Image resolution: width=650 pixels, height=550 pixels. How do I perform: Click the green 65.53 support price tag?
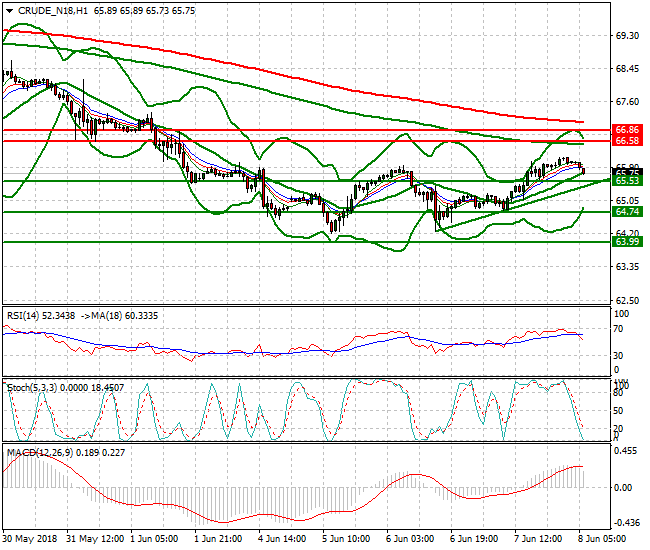627,181
